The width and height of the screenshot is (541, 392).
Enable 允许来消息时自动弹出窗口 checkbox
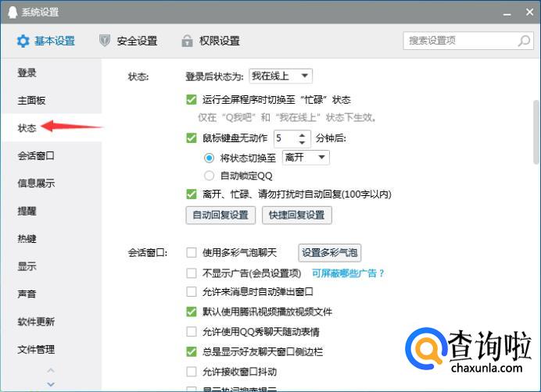(x=191, y=292)
